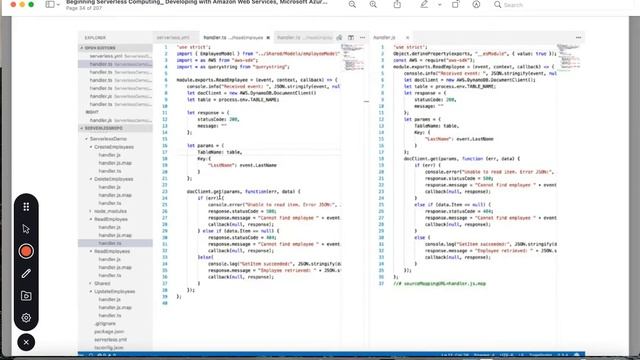Click the source mapping URL comment line
This screenshot has height=360, width=640.
(x=439, y=283)
